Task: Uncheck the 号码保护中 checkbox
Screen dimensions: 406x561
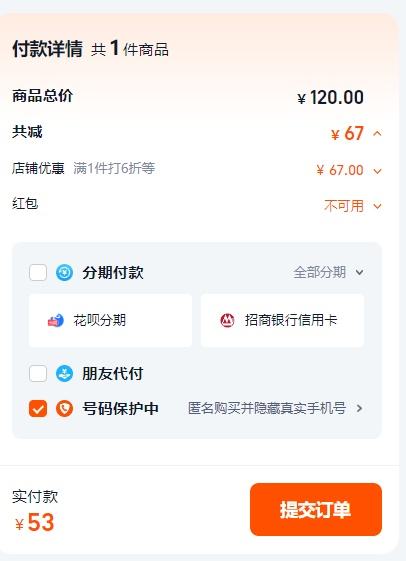Action: (38, 408)
